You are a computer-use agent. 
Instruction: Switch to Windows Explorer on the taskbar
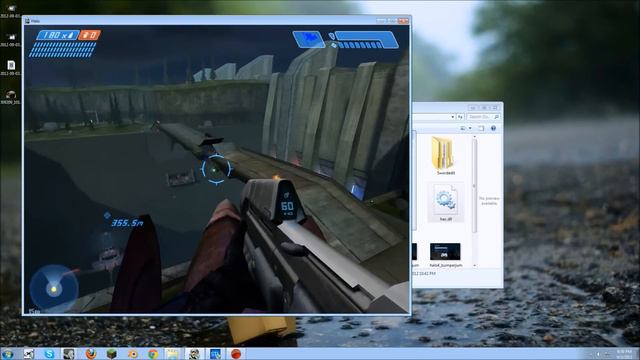tap(172, 354)
